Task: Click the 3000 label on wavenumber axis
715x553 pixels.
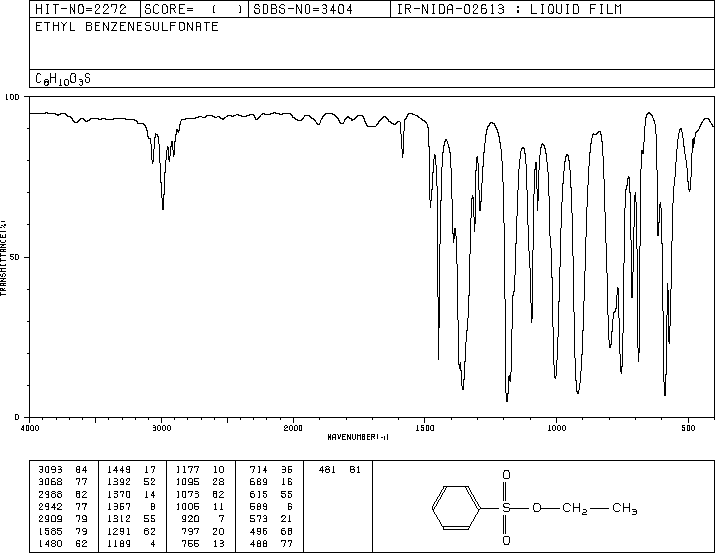Action: click(x=161, y=428)
